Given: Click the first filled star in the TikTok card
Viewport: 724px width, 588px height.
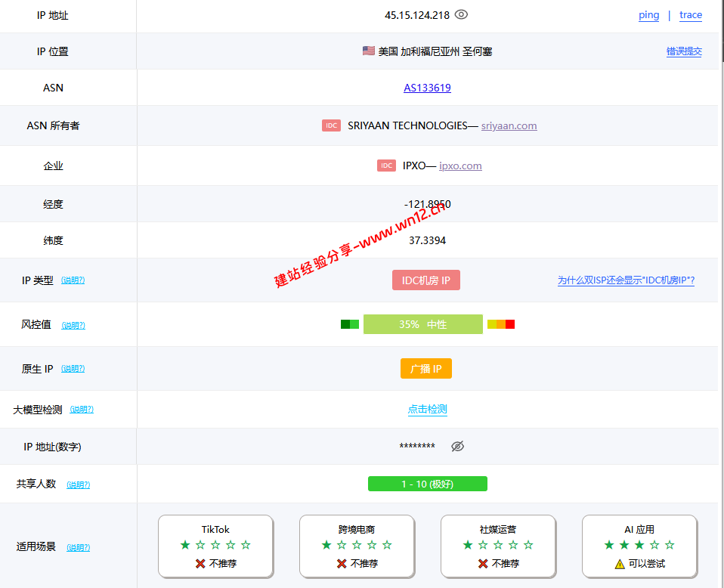Looking at the screenshot, I should tap(185, 545).
